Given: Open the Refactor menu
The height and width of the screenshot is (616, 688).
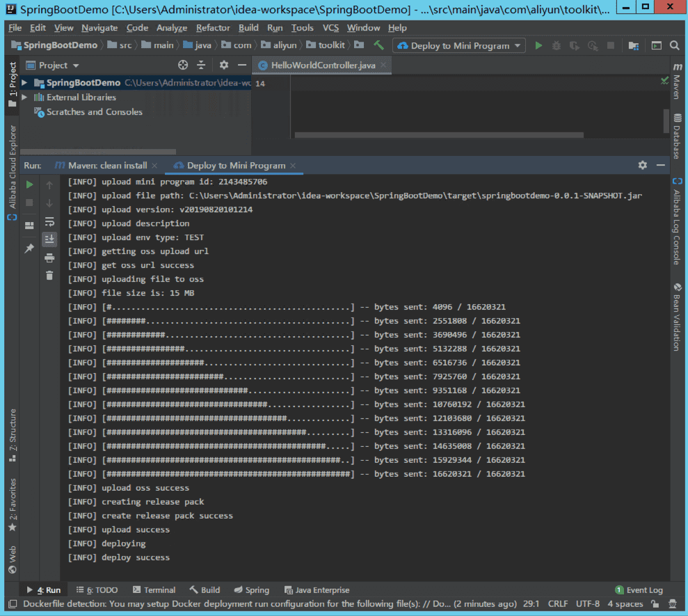Looking at the screenshot, I should pos(213,28).
